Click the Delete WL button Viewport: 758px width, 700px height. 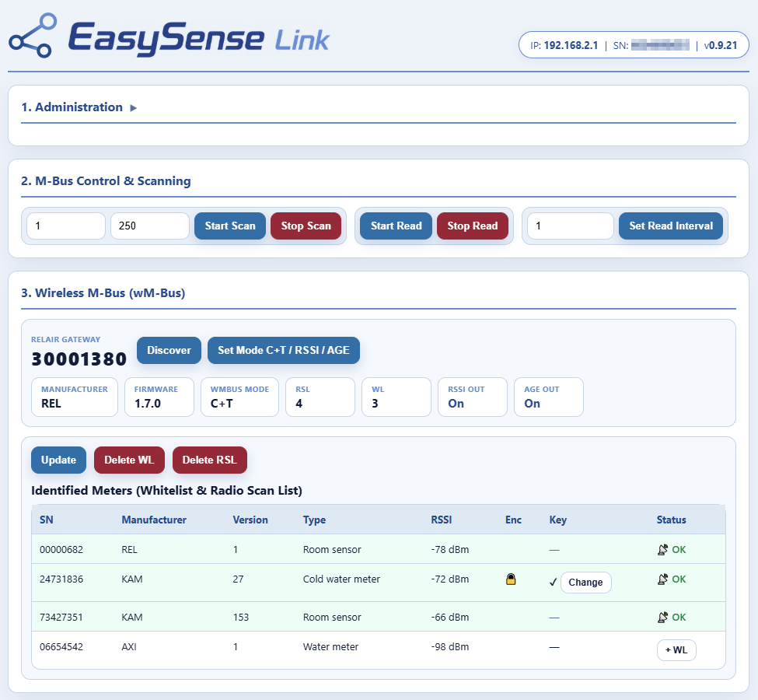(x=129, y=460)
